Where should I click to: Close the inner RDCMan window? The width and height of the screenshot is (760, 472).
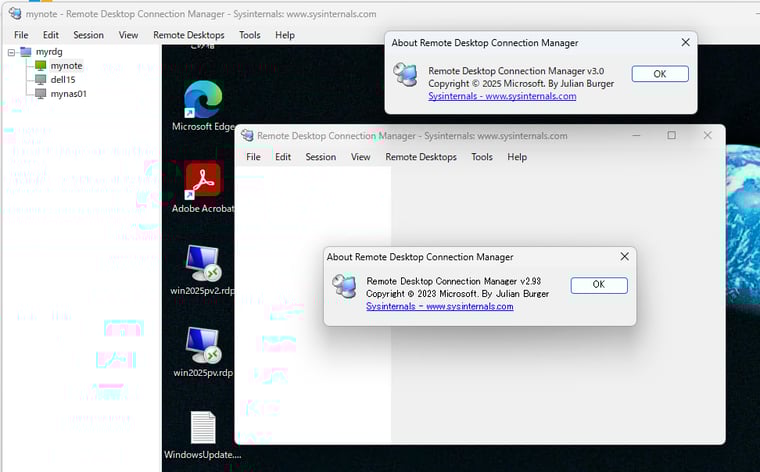pyautogui.click(x=708, y=136)
